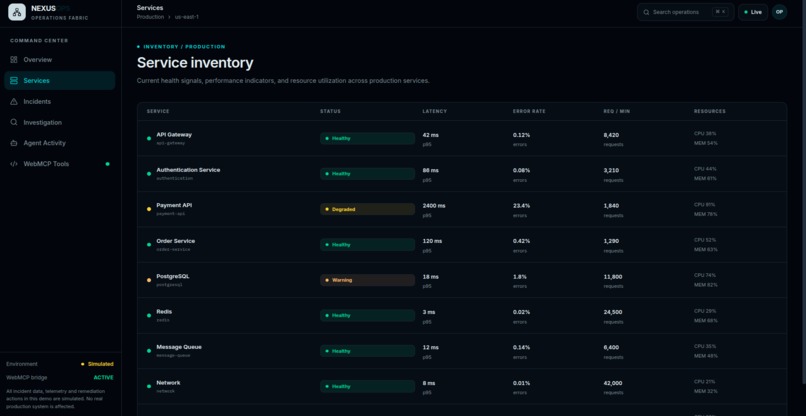The width and height of the screenshot is (806, 416).
Task: Open the OP user avatar
Action: [779, 12]
